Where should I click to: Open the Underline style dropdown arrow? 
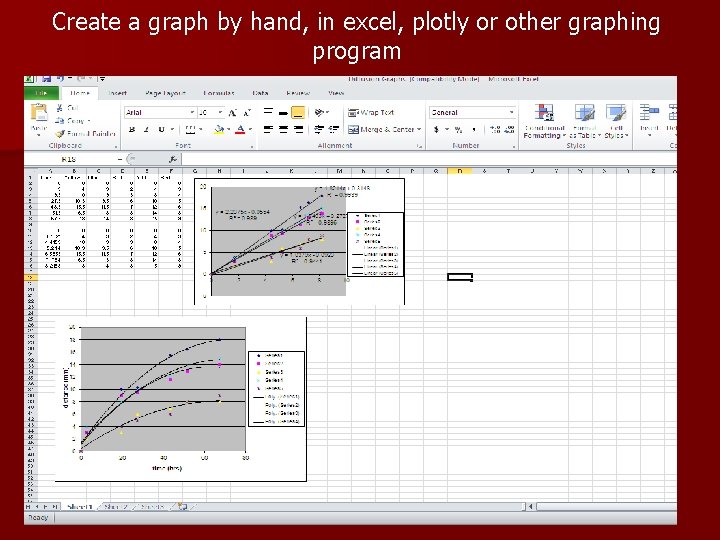tap(172, 129)
